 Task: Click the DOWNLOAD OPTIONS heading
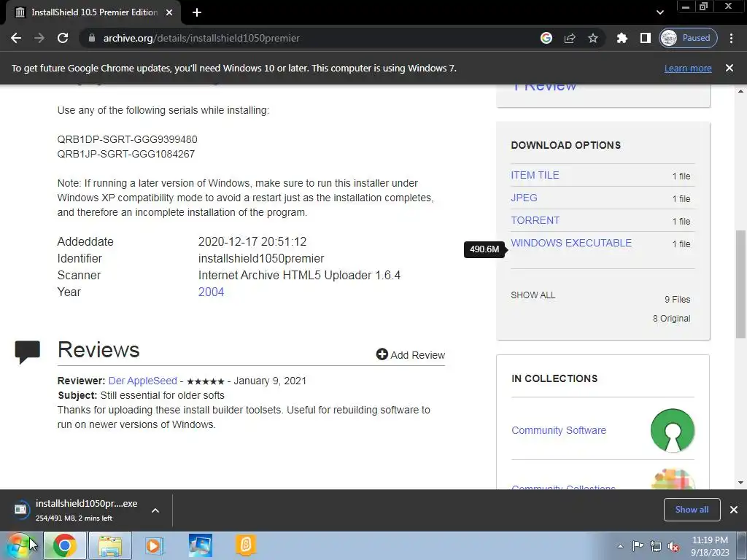566,145
